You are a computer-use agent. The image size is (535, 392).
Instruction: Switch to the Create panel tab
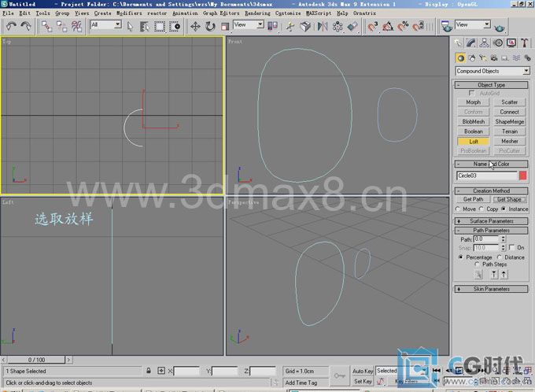[x=458, y=43]
